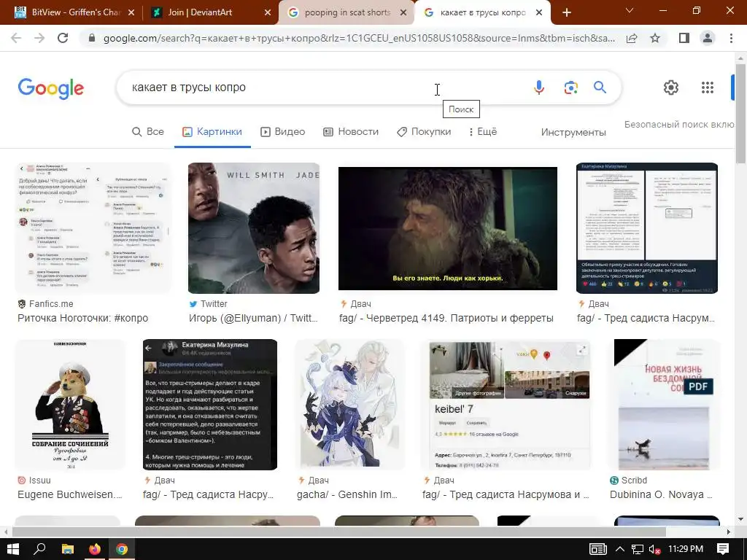Open the tab search chevron
The image size is (747, 560).
[x=630, y=10]
